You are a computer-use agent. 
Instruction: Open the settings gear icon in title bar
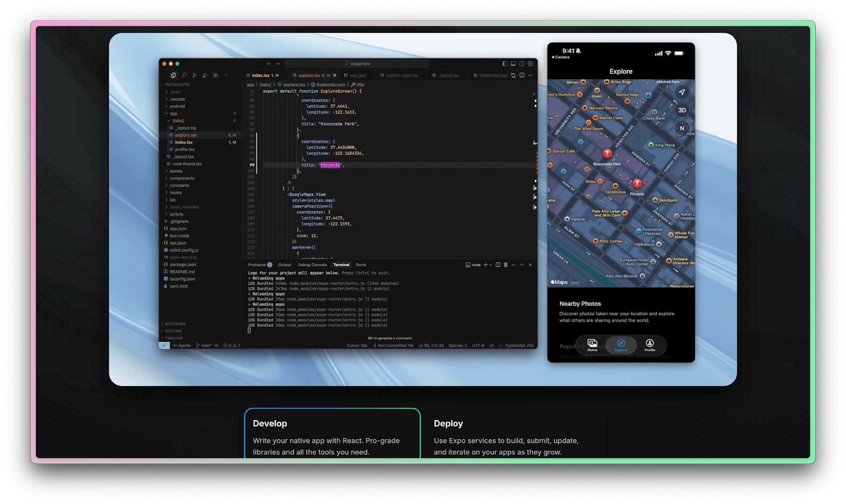click(x=530, y=63)
